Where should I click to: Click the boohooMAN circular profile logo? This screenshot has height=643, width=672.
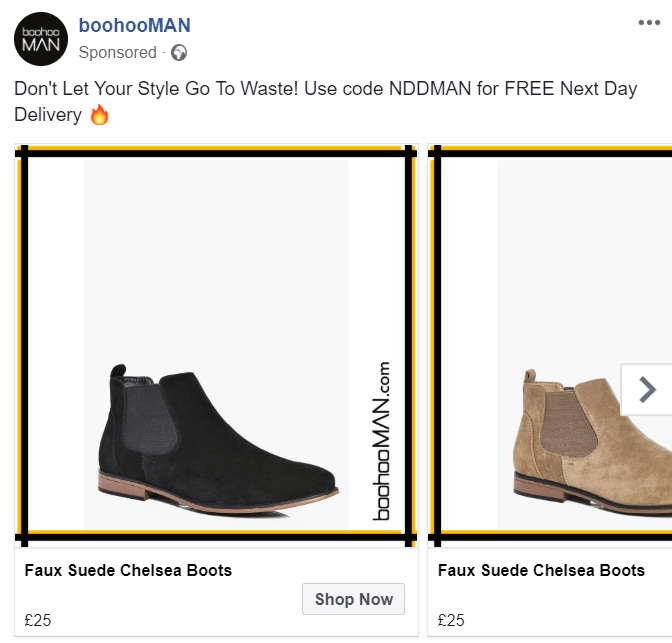coord(40,39)
